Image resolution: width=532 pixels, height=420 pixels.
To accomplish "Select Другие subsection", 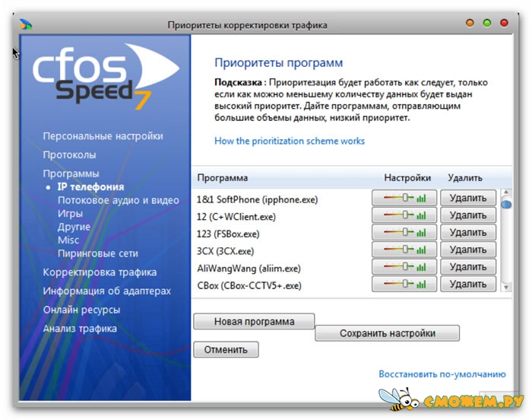I will (74, 227).
